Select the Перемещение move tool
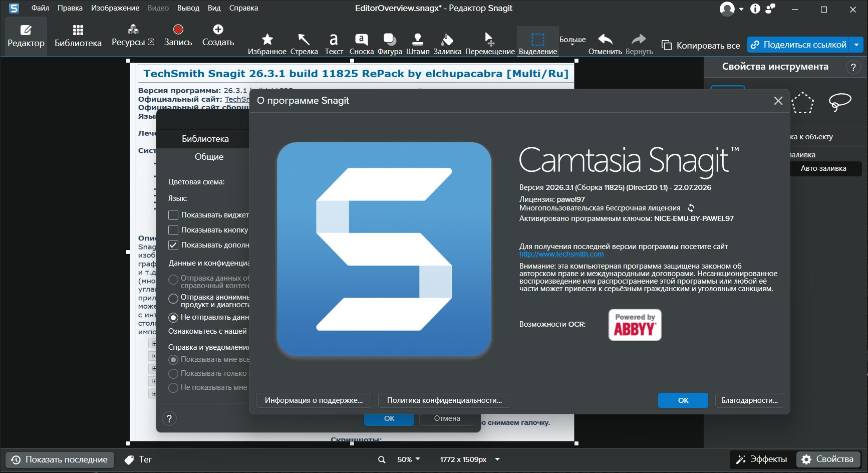Image resolution: width=868 pixels, height=473 pixels. tap(490, 44)
